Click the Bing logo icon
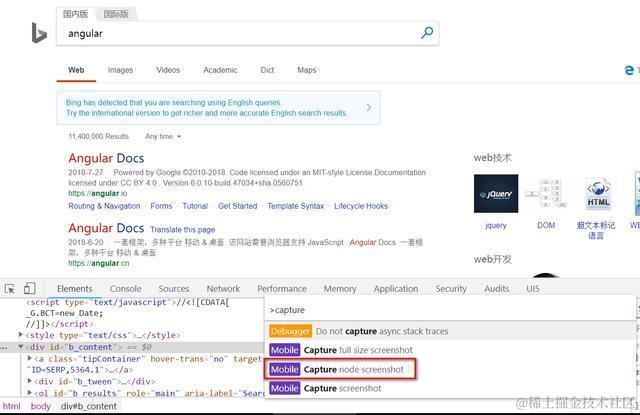 [39, 33]
